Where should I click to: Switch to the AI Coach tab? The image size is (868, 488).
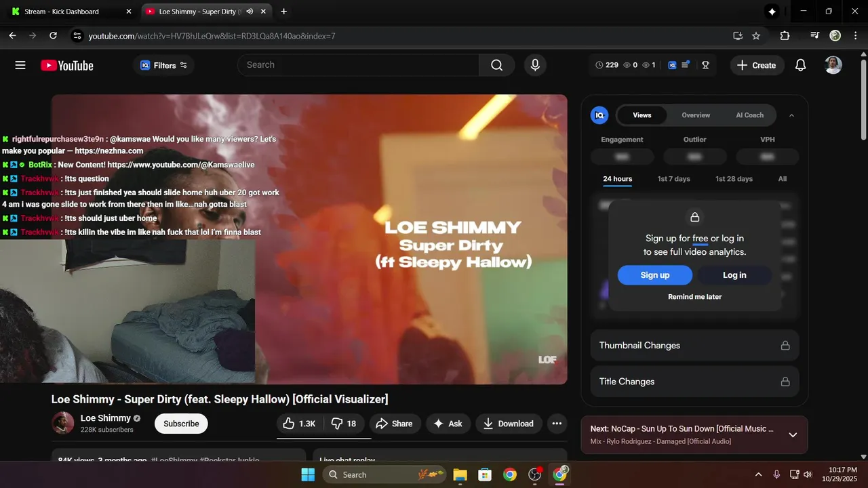coord(749,115)
